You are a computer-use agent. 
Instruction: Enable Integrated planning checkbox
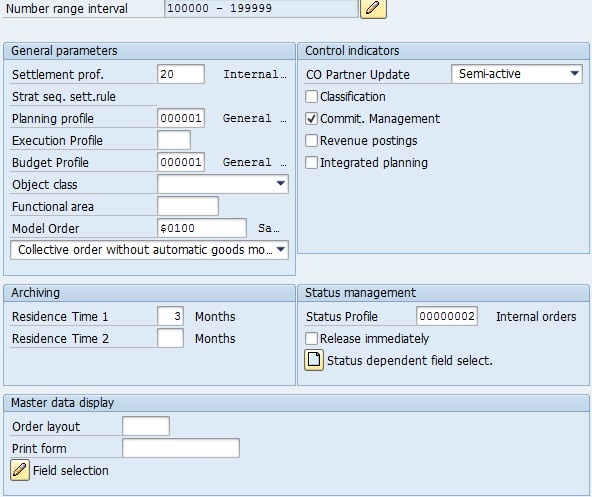[311, 162]
